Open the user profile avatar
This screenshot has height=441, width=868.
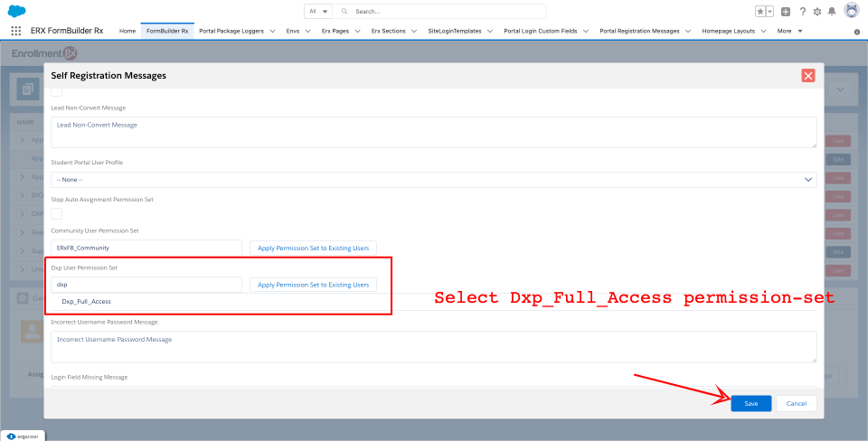click(851, 11)
